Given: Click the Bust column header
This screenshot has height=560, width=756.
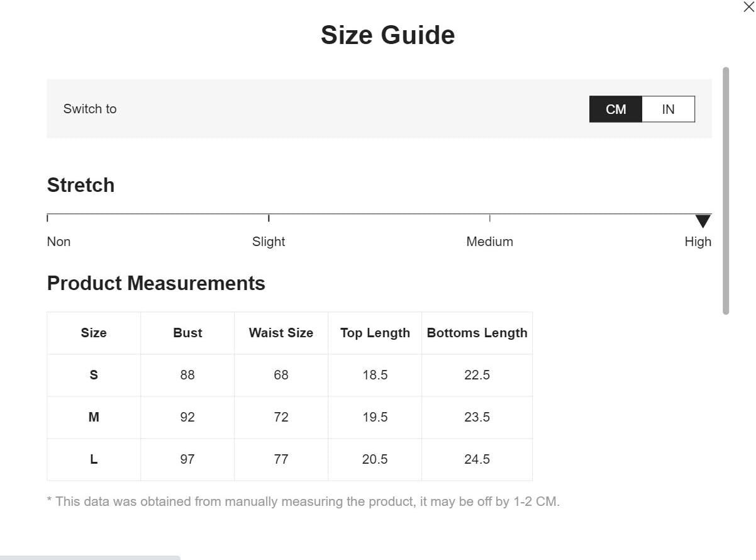Looking at the screenshot, I should [187, 333].
